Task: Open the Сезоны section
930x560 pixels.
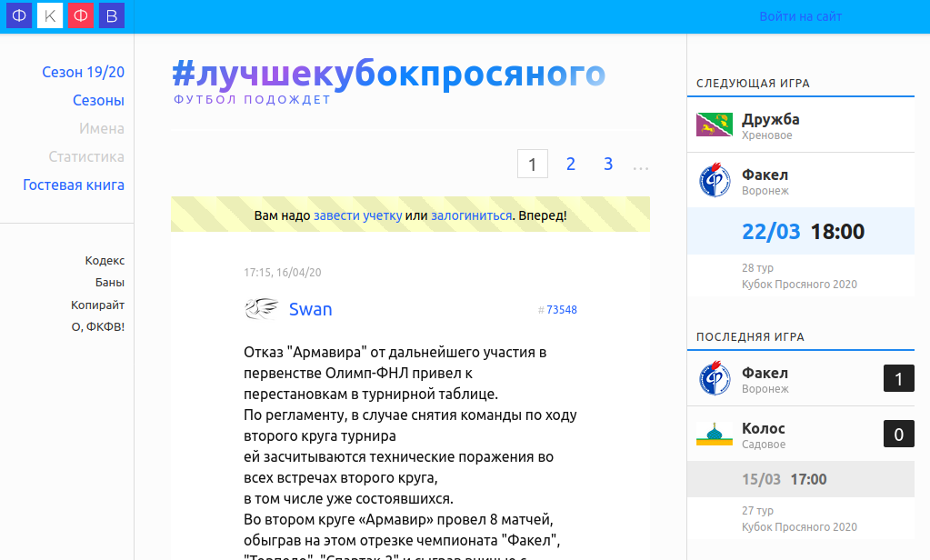Action: tap(98, 100)
